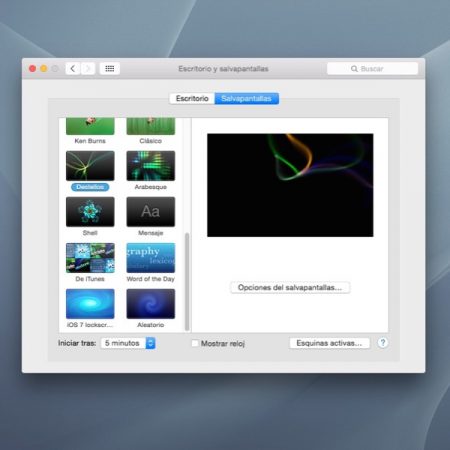The image size is (450, 450).
Task: Show all preferences grid icon
Action: (110, 69)
